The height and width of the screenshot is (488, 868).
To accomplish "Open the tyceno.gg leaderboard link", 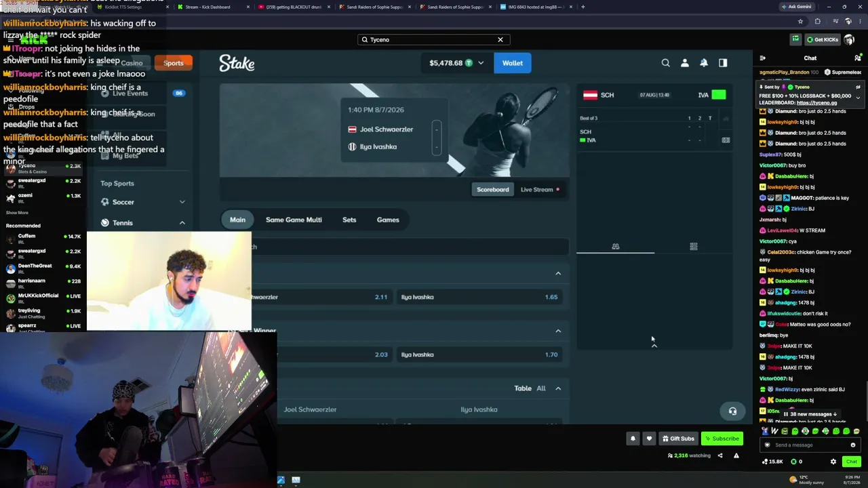I will tap(816, 103).
